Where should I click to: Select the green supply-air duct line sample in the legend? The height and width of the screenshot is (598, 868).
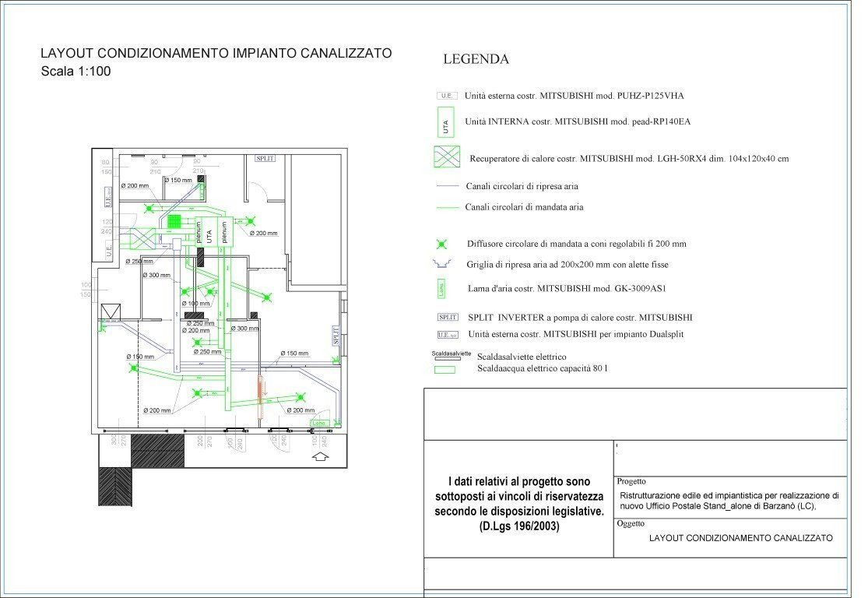click(x=448, y=208)
